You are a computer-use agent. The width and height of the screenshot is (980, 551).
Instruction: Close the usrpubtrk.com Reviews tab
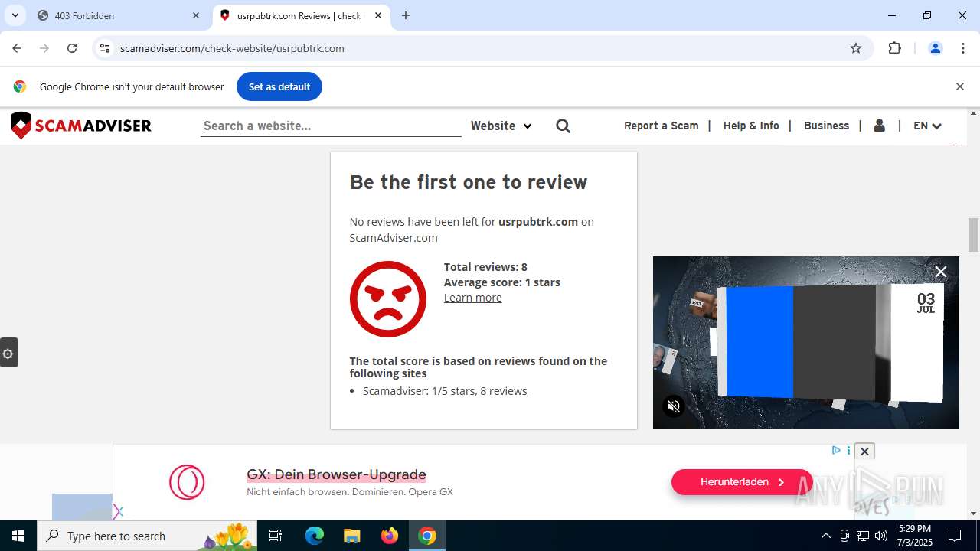[x=378, y=15]
